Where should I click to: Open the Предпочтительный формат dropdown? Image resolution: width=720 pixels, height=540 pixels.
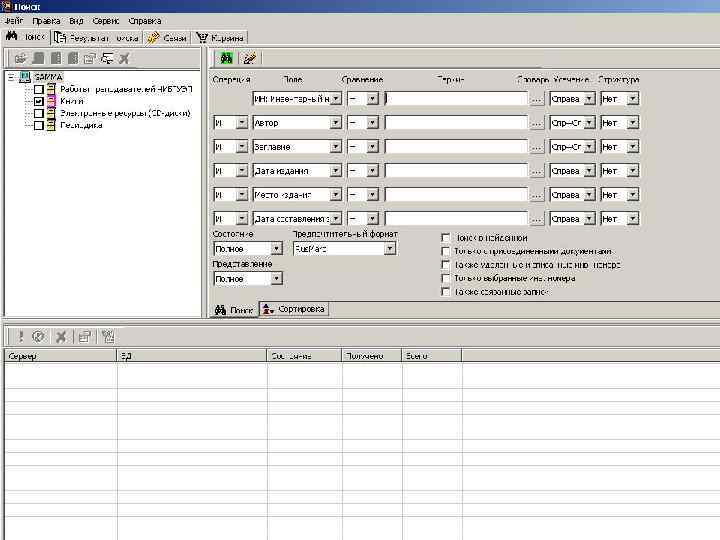point(390,248)
